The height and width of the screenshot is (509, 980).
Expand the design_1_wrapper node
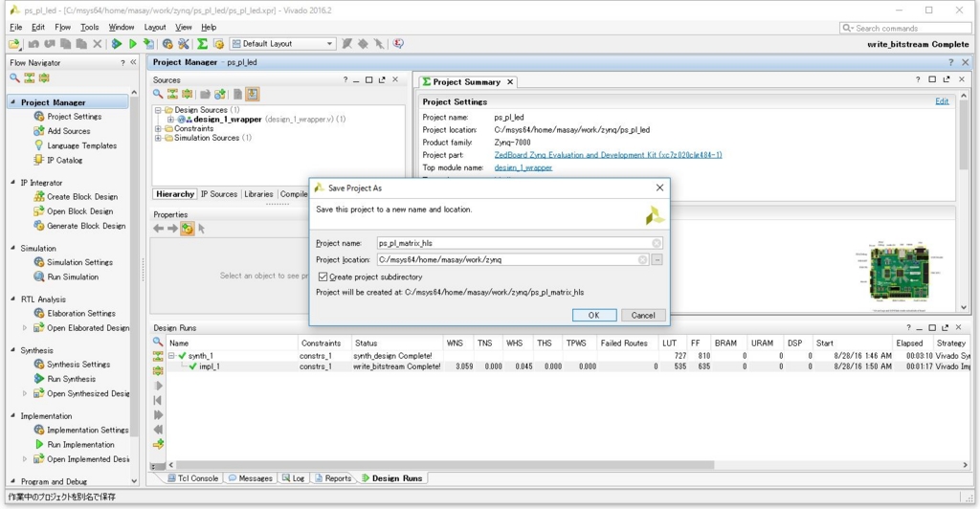[170, 120]
